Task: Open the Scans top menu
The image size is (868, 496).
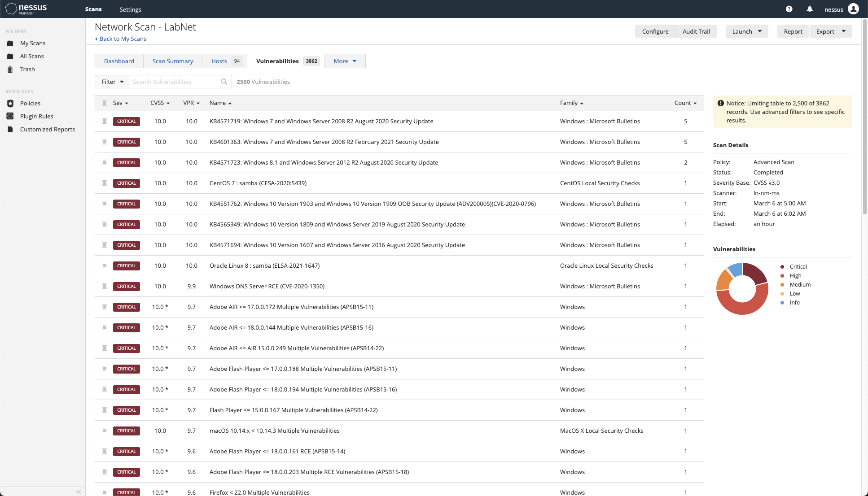Action: tap(93, 9)
